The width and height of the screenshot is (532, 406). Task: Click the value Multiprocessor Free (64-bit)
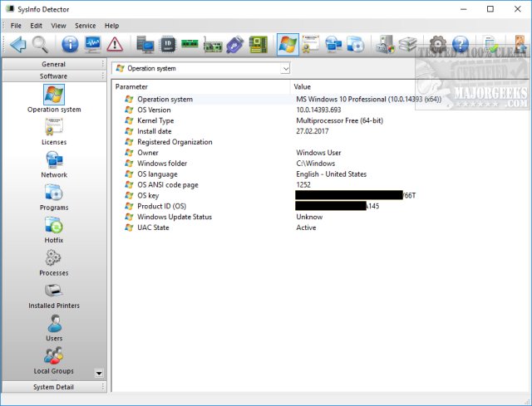[x=340, y=120]
